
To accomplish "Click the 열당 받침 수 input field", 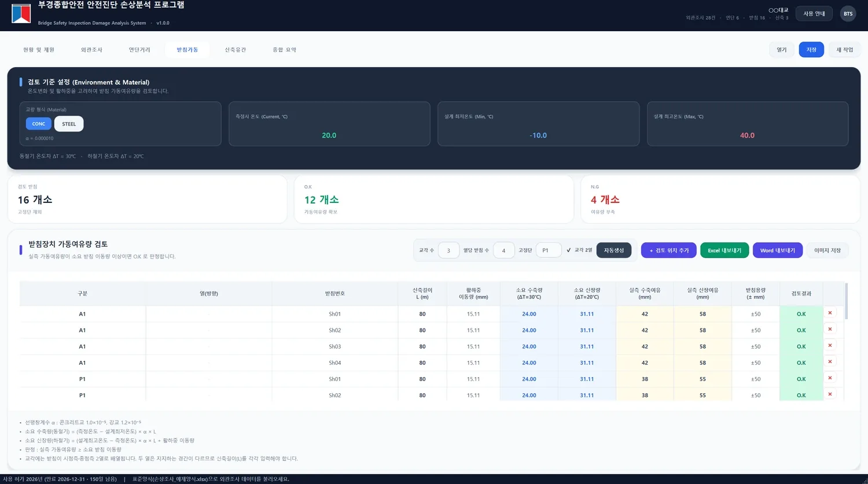I will click(503, 250).
